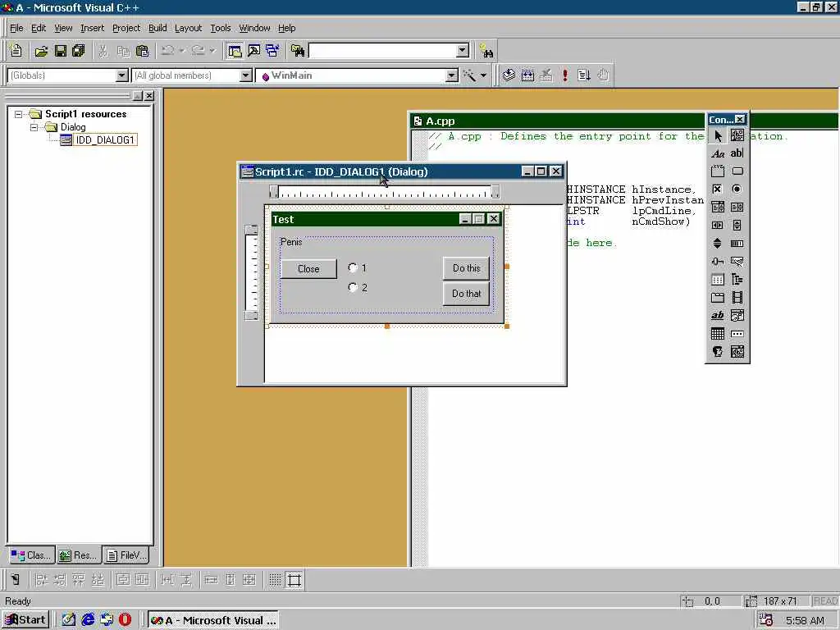Select the Group Box control tool
This screenshot has height=630, width=840.
click(x=718, y=171)
